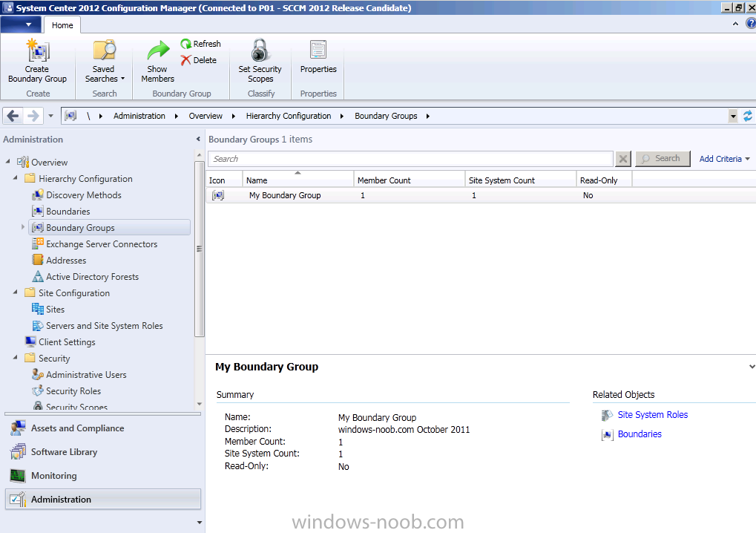Open Saved Searches in the ribbon

click(105, 62)
